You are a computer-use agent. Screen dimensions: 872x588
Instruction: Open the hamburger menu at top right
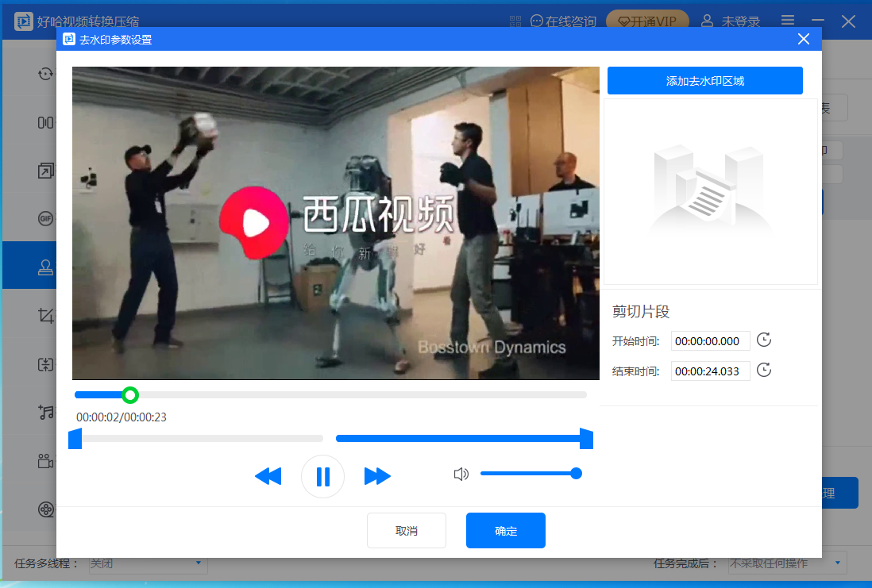[787, 21]
